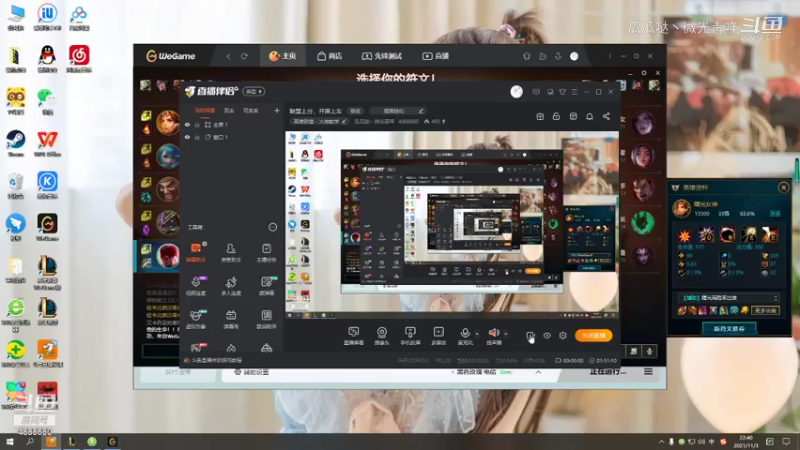The width and height of the screenshot is (800, 450).
Task: Add a screen capture source from bottom toolbar
Action: tap(354, 336)
